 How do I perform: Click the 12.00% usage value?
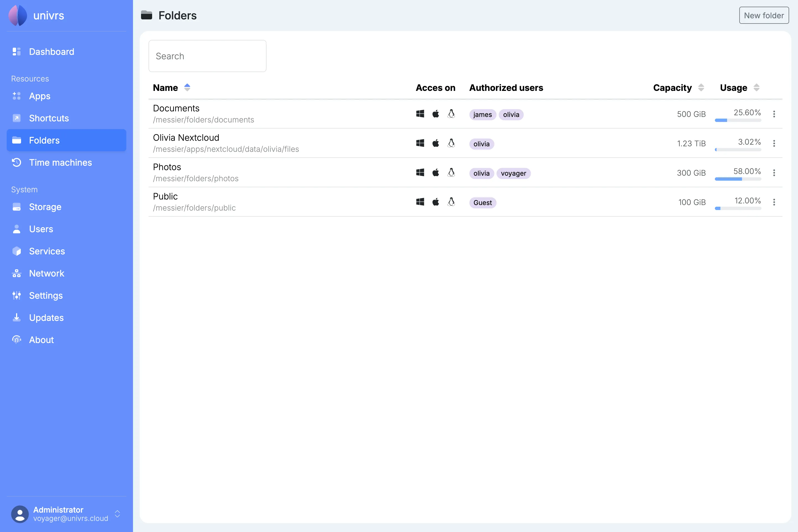click(x=748, y=201)
